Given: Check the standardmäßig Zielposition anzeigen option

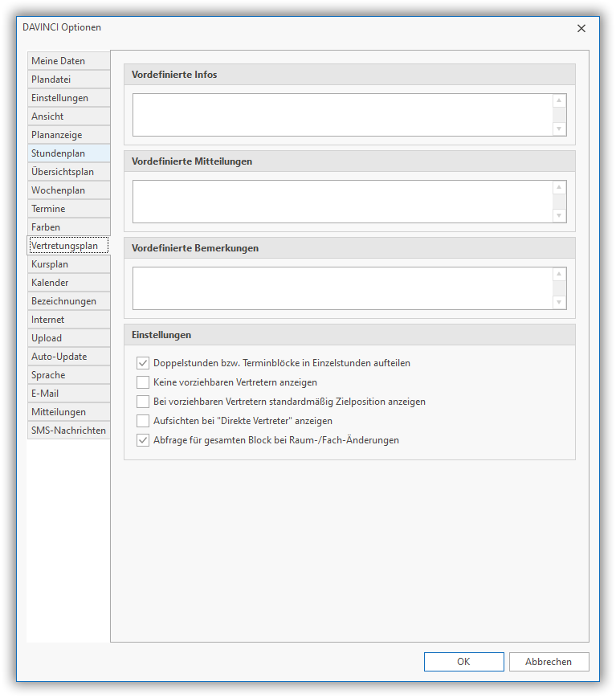Looking at the screenshot, I should (x=143, y=402).
